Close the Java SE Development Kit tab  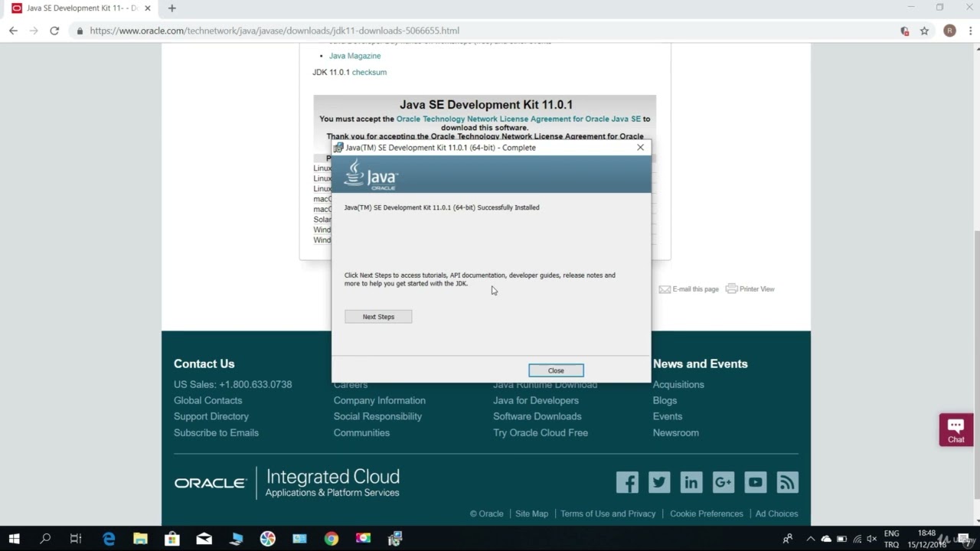tap(148, 8)
